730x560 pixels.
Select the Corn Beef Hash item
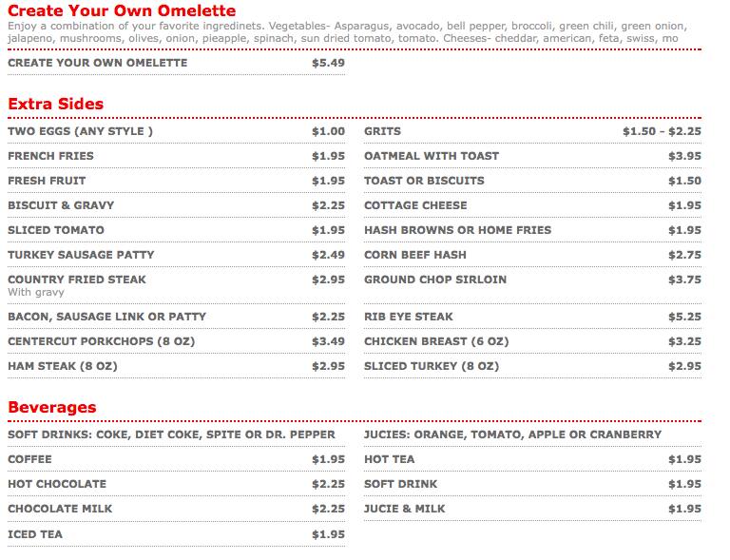click(x=413, y=255)
